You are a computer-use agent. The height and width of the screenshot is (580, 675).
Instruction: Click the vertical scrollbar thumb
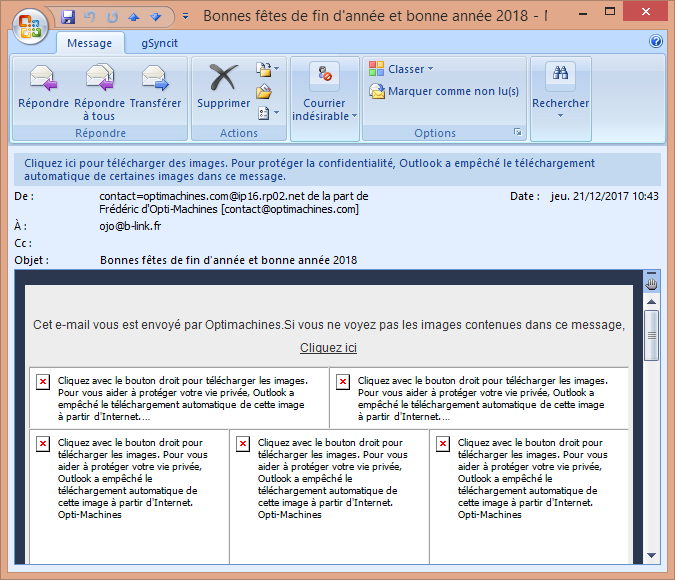tap(651, 335)
